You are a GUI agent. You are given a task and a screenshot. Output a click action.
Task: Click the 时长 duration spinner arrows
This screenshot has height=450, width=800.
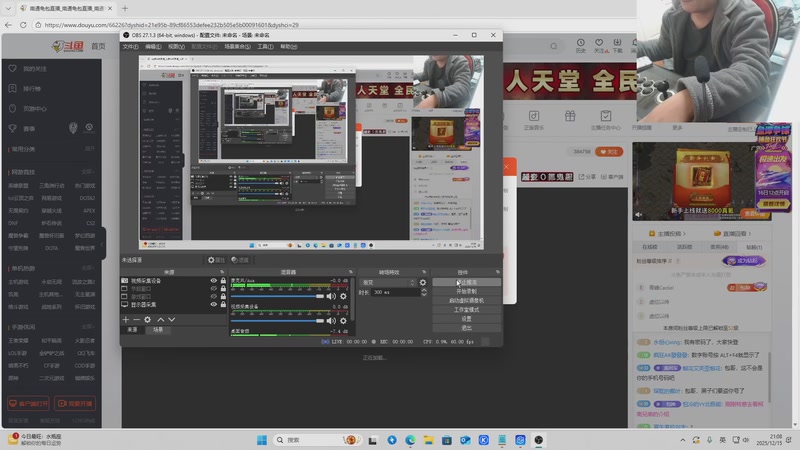click(423, 292)
